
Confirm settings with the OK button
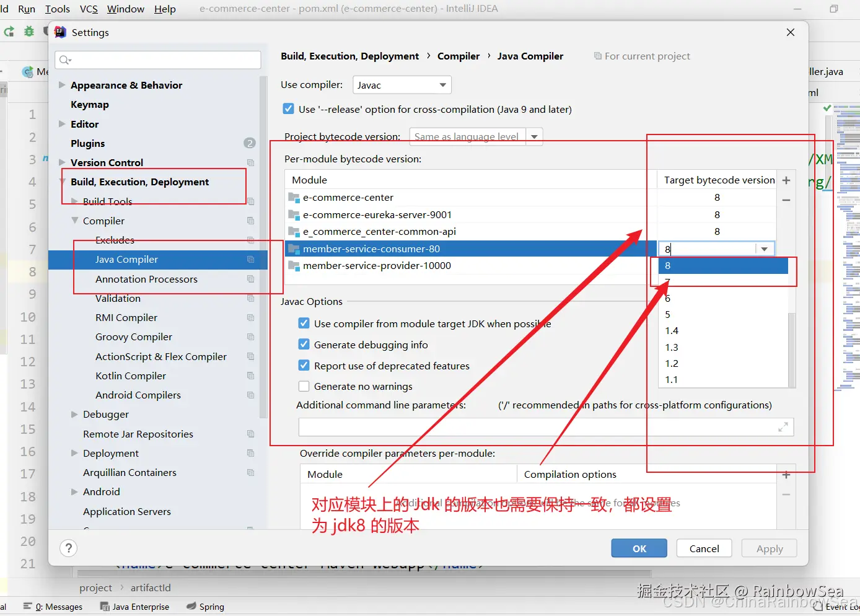(x=639, y=548)
